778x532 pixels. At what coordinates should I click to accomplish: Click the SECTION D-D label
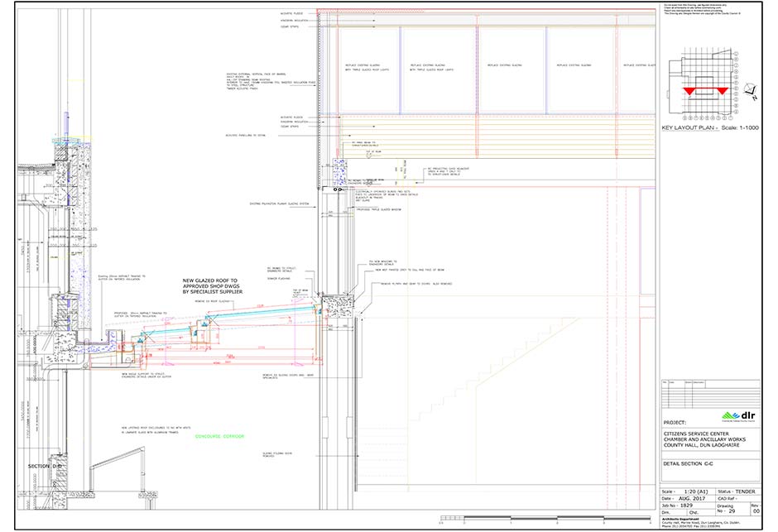tap(46, 467)
